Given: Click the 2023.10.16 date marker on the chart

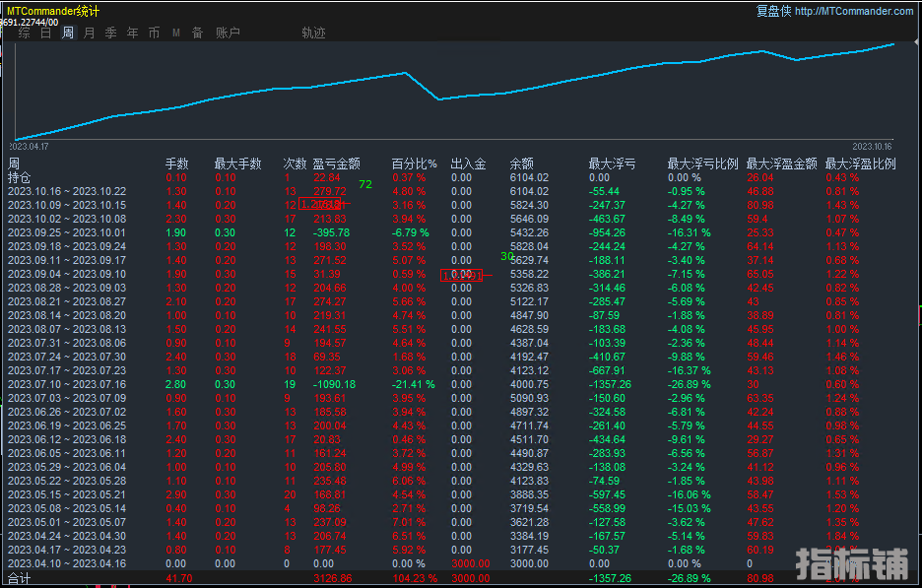Looking at the screenshot, I should point(871,146).
